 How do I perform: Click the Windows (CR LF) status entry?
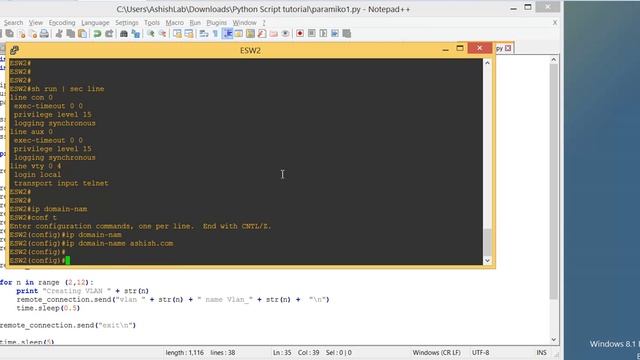pyautogui.click(x=436, y=353)
